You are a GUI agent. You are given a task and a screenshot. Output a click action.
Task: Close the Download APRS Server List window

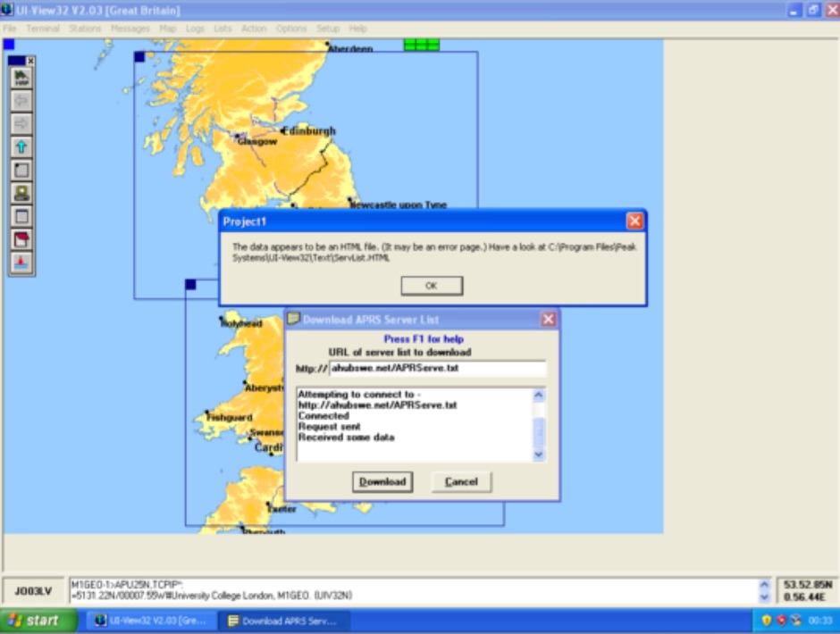548,319
